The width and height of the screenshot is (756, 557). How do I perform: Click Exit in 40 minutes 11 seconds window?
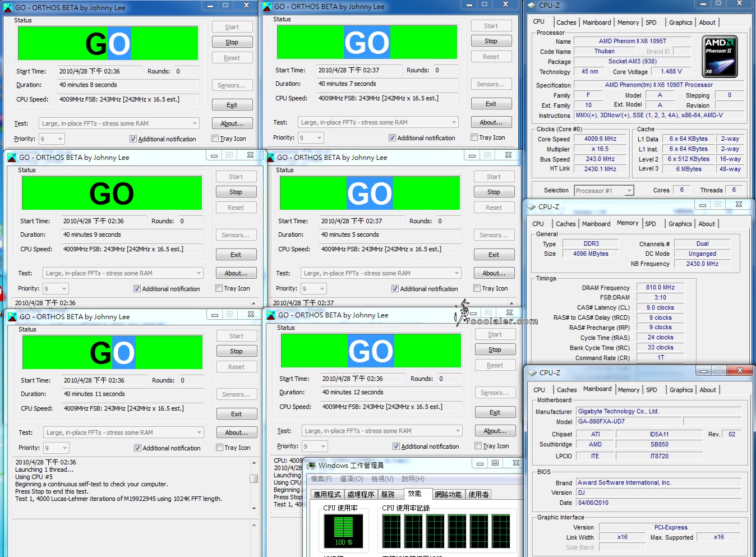237,414
